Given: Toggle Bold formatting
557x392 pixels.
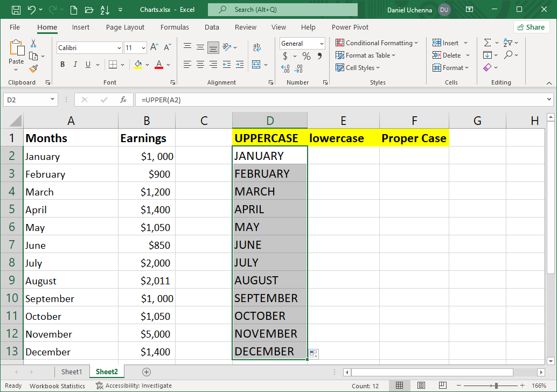Looking at the screenshot, I should pos(62,65).
